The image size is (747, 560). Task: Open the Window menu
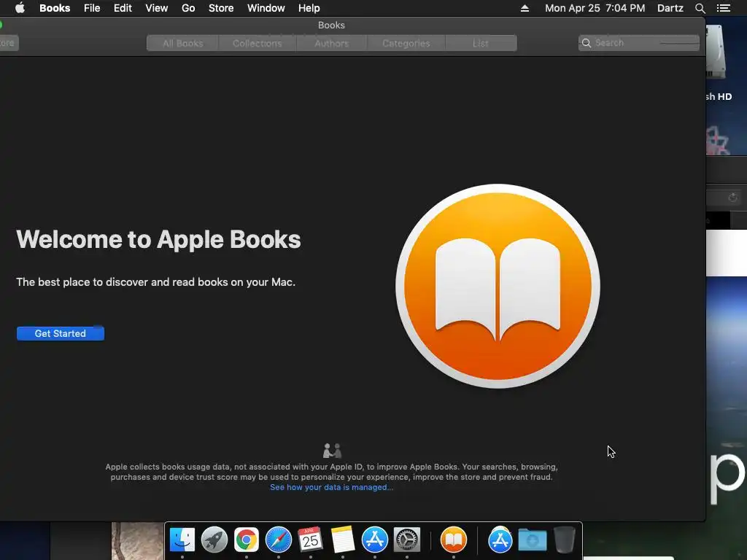266,8
